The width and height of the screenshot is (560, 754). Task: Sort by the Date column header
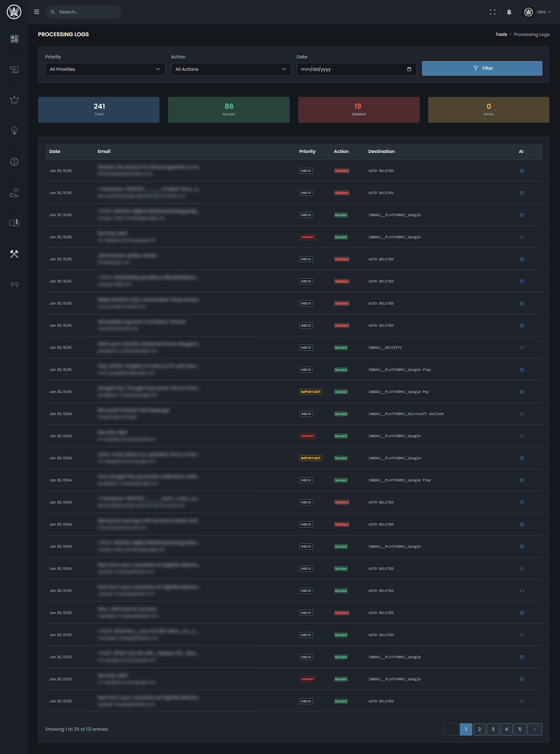55,151
